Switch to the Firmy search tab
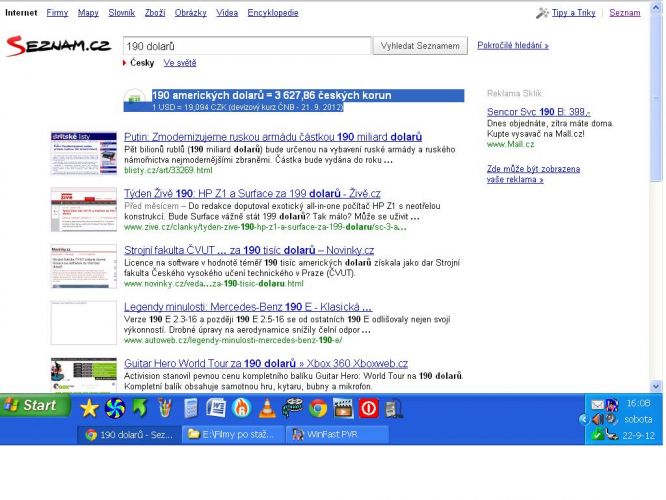This screenshot has height=500, width=666. tap(57, 13)
